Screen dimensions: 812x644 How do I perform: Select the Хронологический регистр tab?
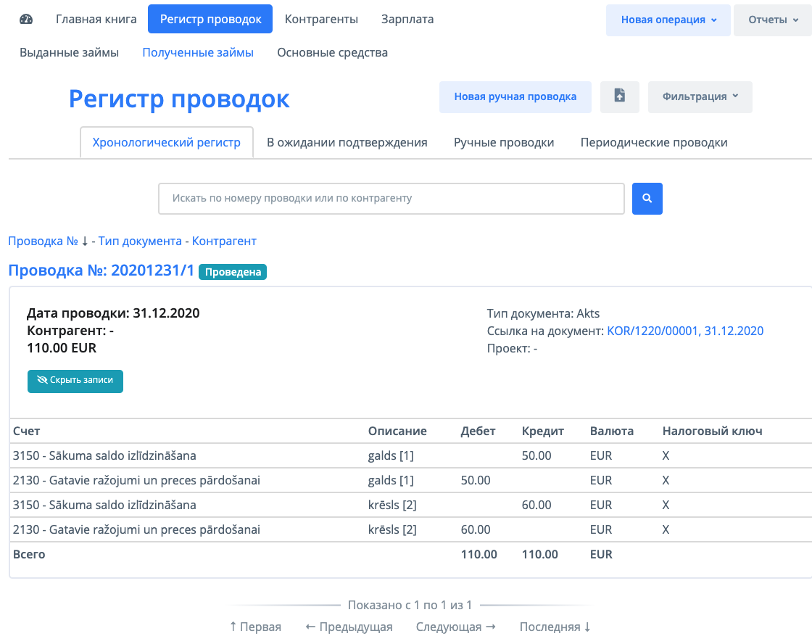[166, 142]
